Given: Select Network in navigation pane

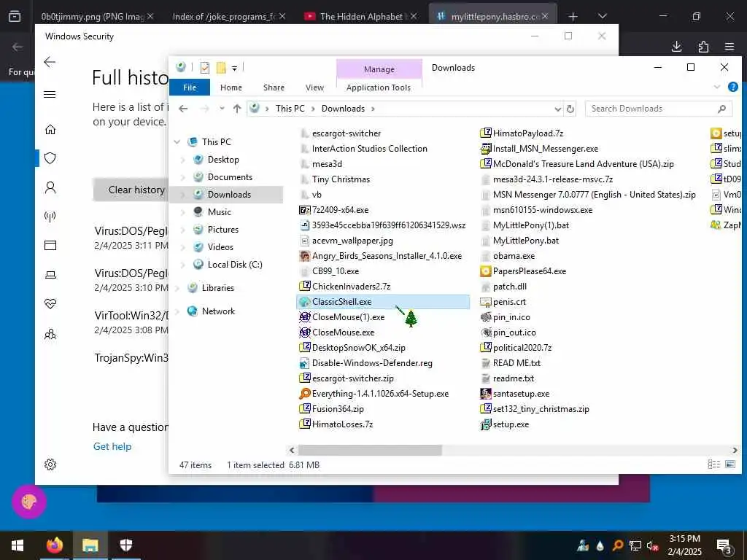Looking at the screenshot, I should [x=218, y=311].
